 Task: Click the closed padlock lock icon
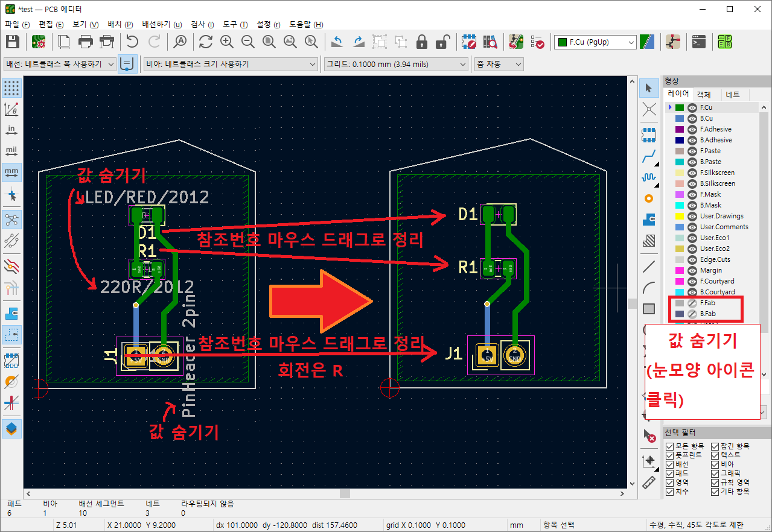422,42
